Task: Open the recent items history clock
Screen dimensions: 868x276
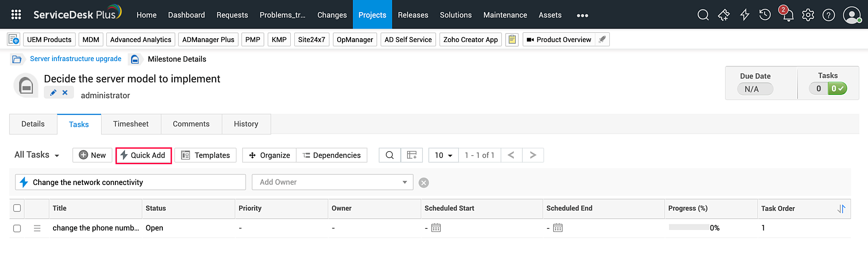Action: tap(765, 15)
